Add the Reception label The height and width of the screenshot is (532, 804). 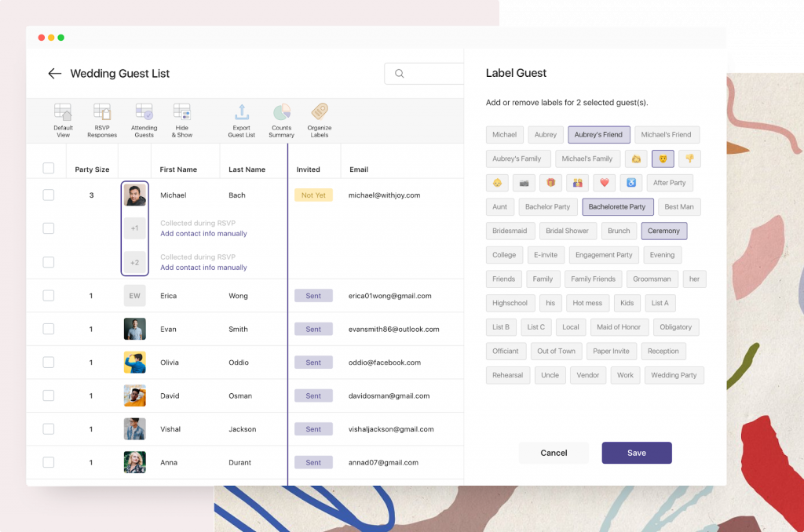click(x=663, y=352)
